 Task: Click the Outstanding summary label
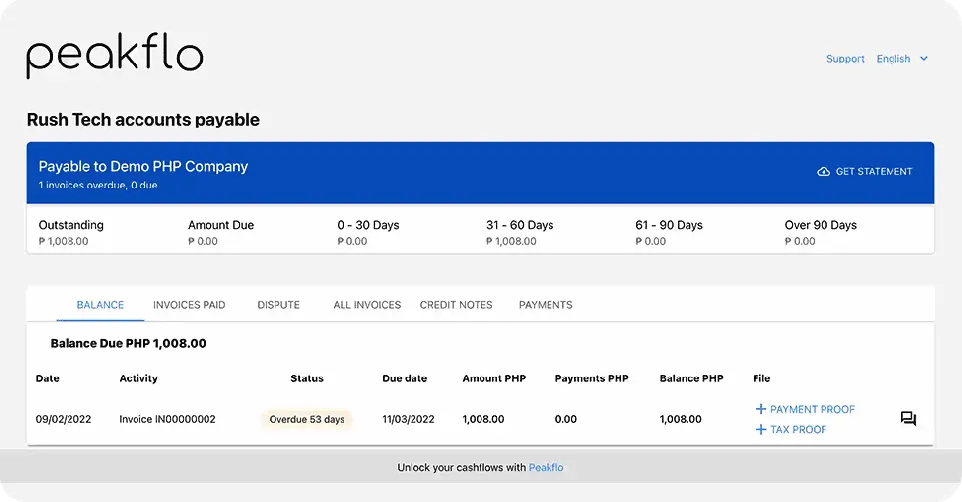[x=71, y=225]
